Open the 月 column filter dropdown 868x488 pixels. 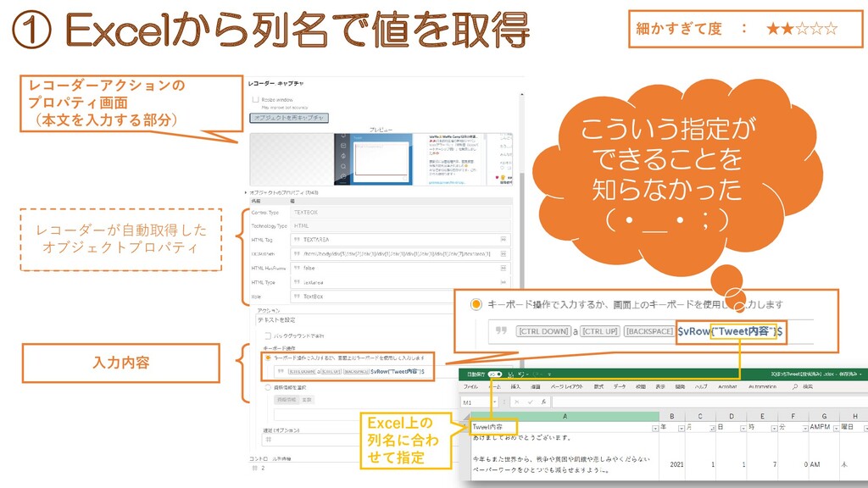(x=712, y=428)
